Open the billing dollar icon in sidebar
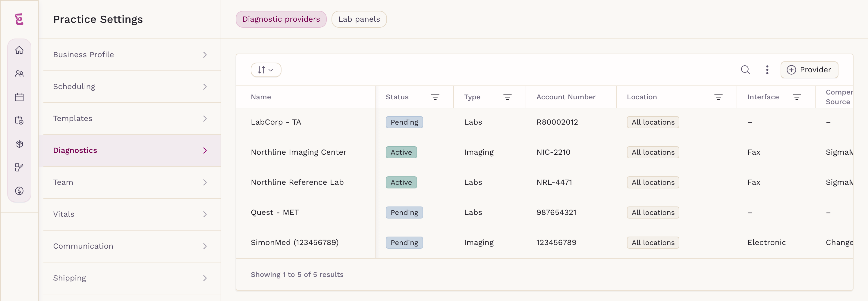The image size is (868, 301). tap(19, 191)
